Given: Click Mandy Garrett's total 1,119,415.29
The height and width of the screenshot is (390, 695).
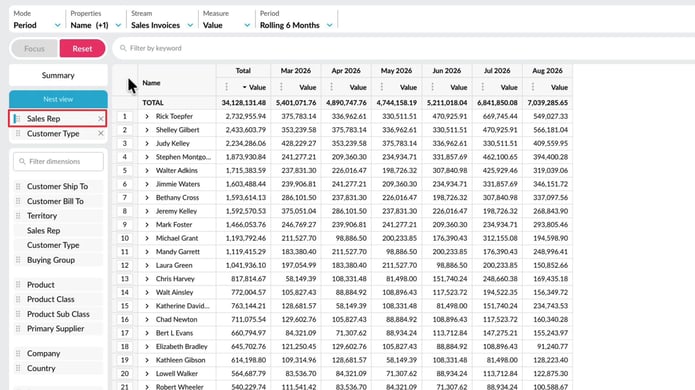Looking at the screenshot, I should [x=246, y=252].
